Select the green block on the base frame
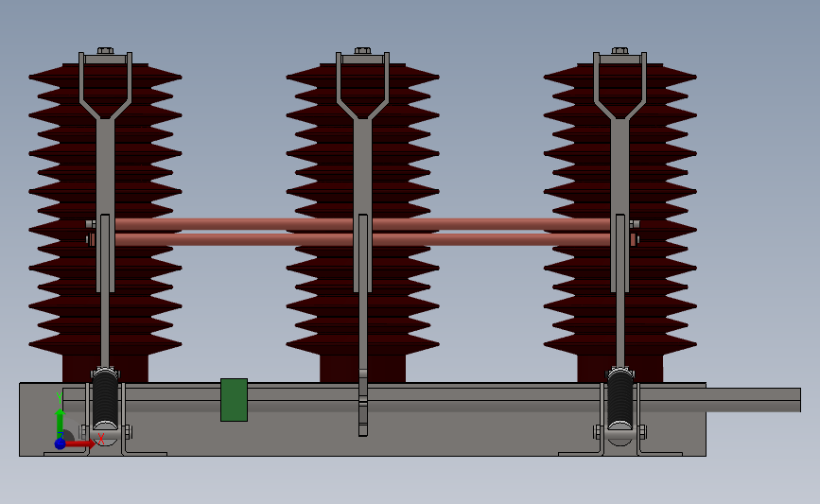 point(234,400)
